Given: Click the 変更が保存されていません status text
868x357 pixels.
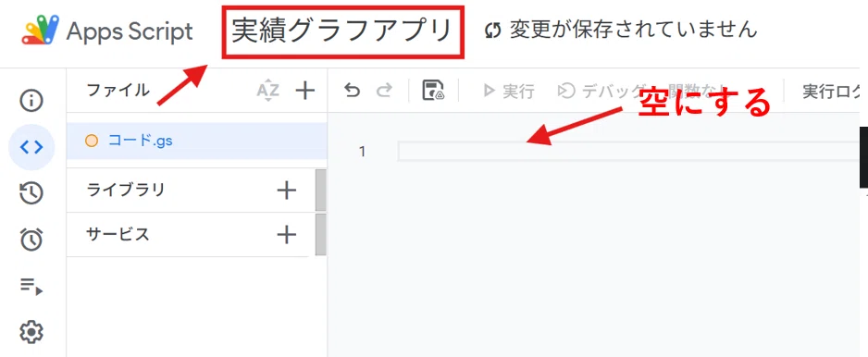Looking at the screenshot, I should click(633, 31).
